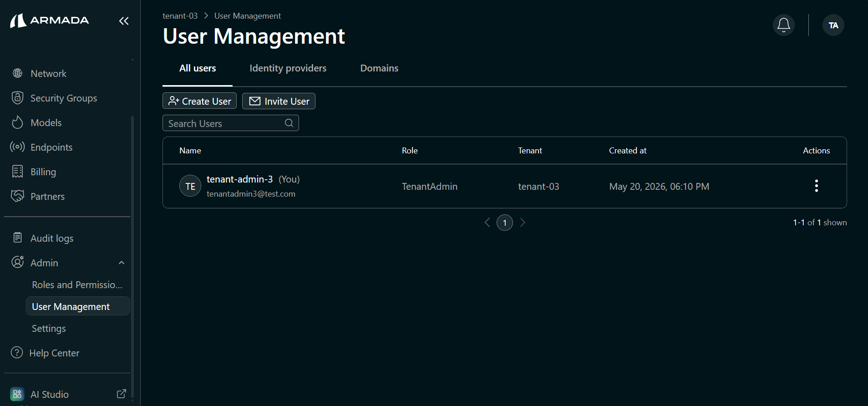Viewport: 868px width, 406px height.
Task: Open the TA account avatar menu
Action: (x=833, y=25)
